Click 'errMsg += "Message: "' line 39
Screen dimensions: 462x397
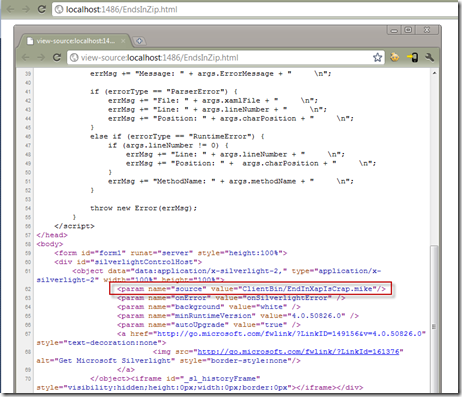pos(211,74)
